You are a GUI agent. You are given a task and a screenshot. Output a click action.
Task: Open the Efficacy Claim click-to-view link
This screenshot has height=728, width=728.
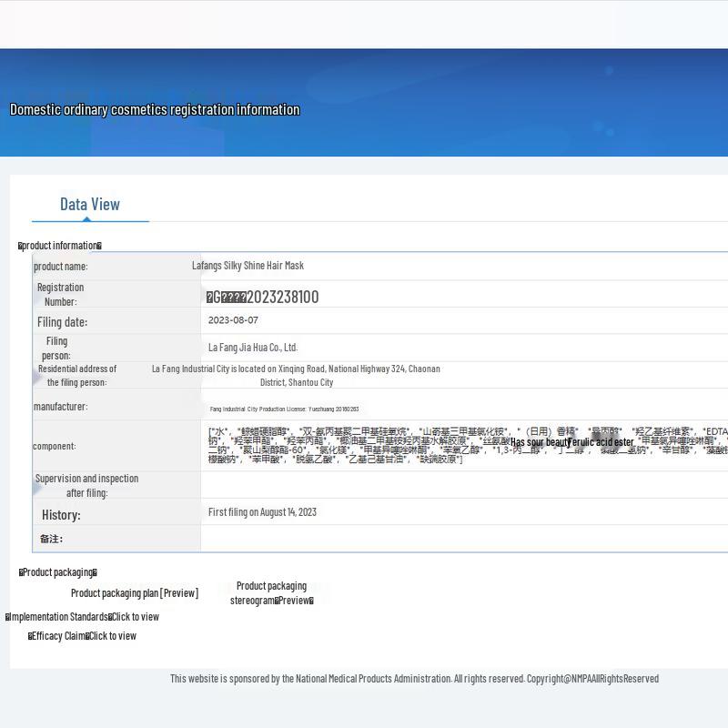(x=111, y=636)
